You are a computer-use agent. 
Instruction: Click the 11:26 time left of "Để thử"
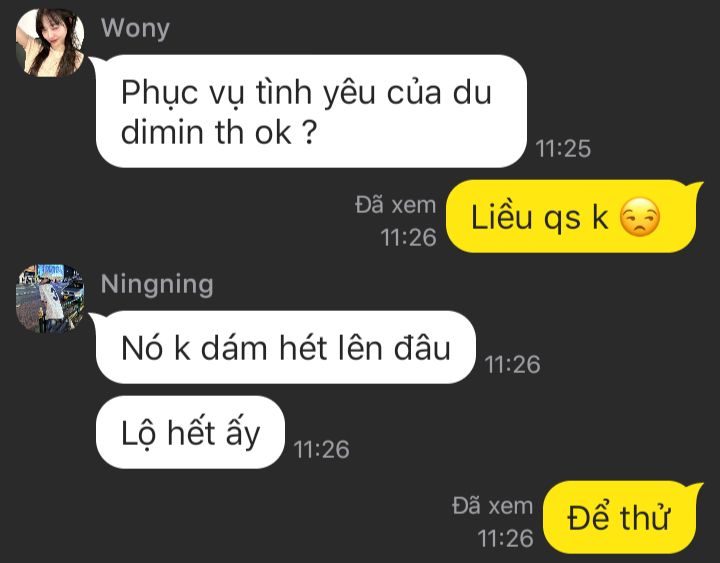click(x=505, y=538)
